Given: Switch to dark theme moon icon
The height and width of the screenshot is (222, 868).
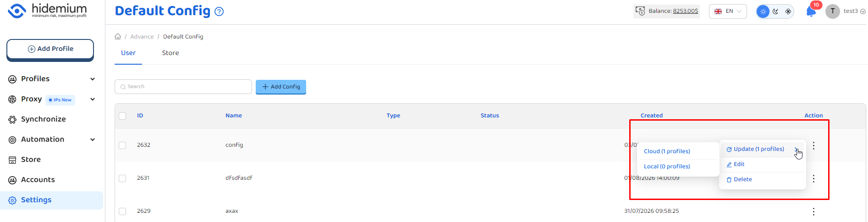Looking at the screenshot, I should pyautogui.click(x=775, y=11).
